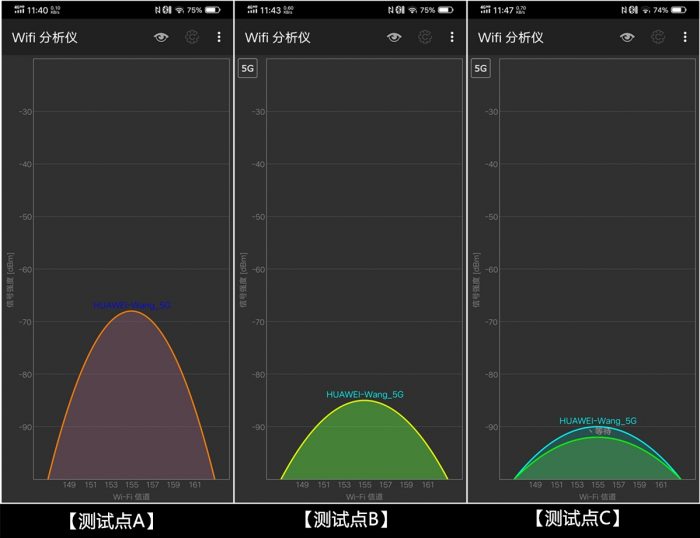Screen dimensions: 700x538
Task: Tap 5G band badge in test point C
Action: tap(481, 69)
